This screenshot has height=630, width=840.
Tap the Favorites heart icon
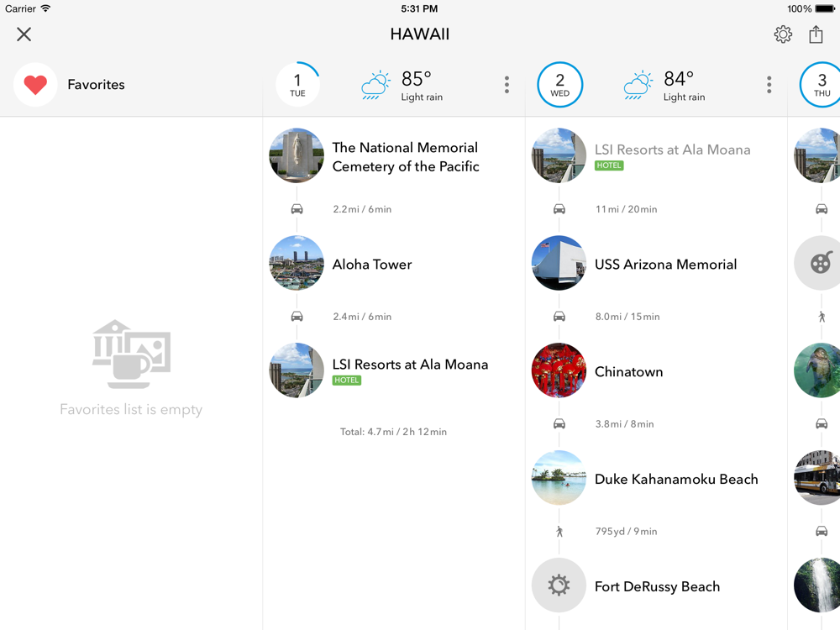coord(35,85)
